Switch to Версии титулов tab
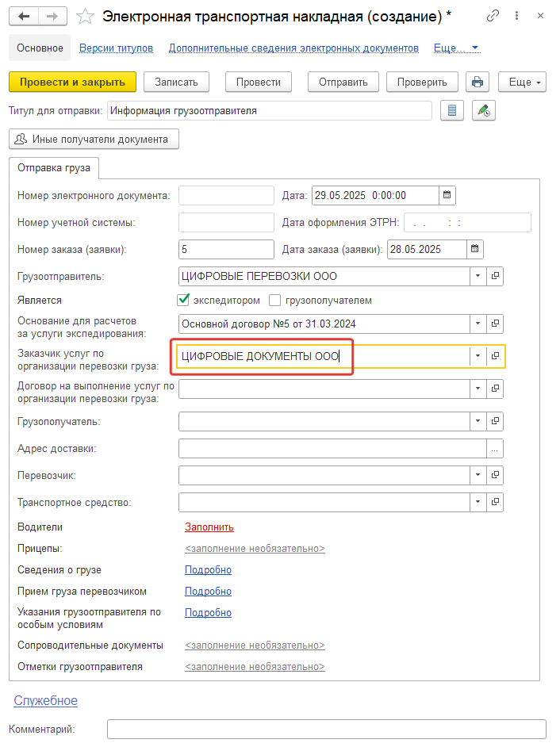Viewport: 560px width, 747px height. point(116,48)
